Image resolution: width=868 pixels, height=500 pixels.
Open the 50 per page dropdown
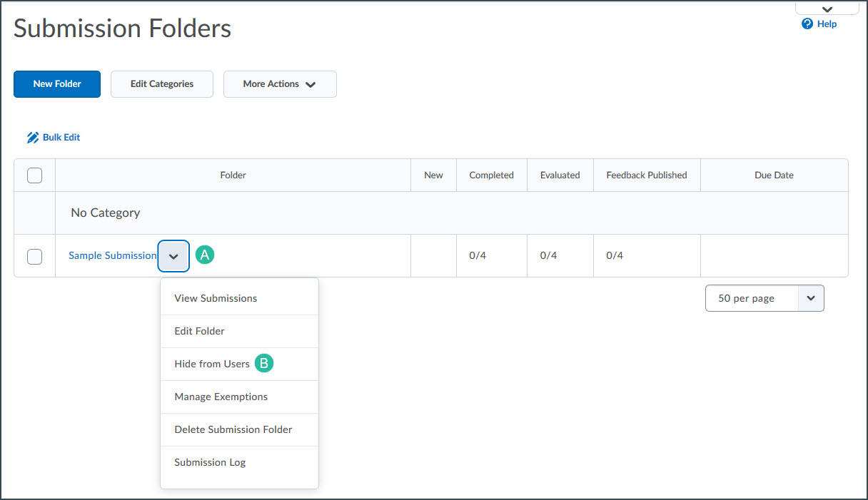[764, 297]
